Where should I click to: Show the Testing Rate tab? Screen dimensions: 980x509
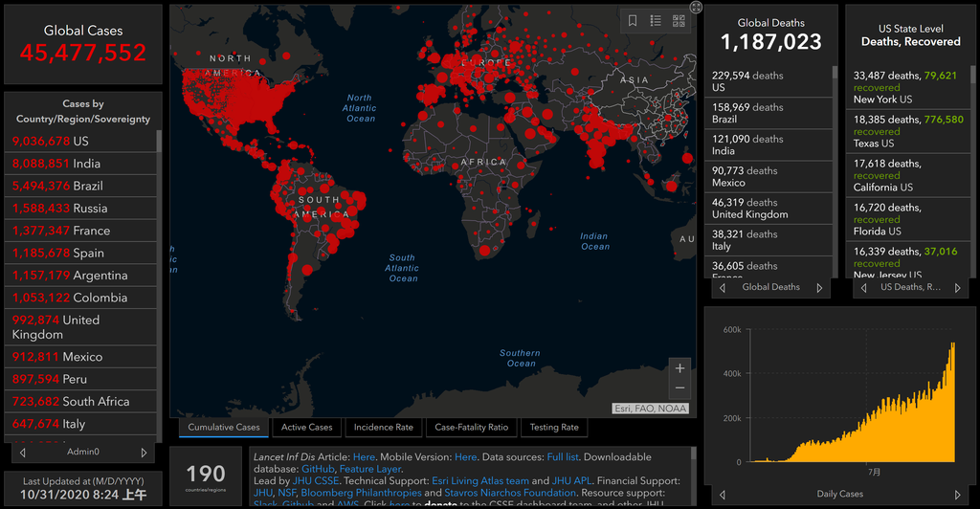coord(554,428)
